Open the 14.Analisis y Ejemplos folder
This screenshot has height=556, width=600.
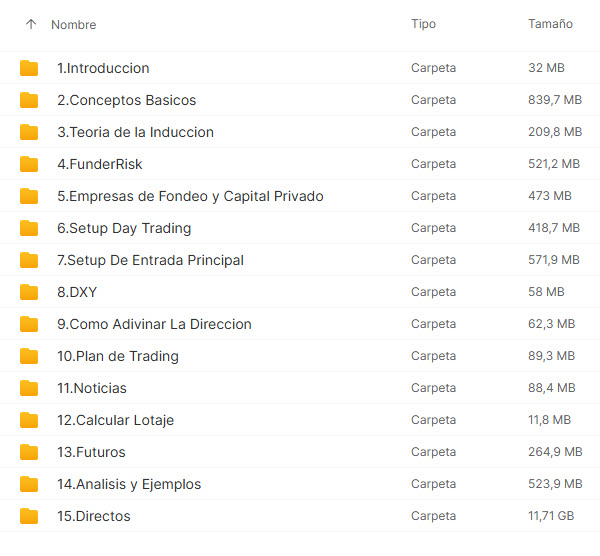[128, 484]
